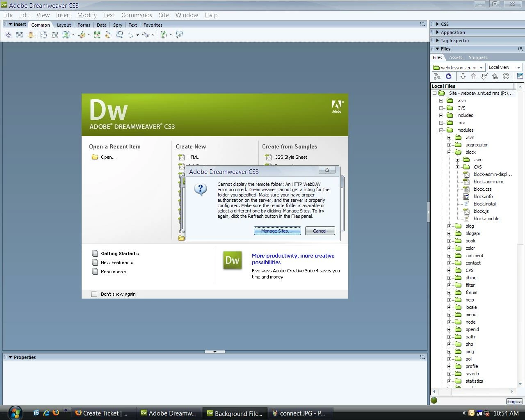
Task: Switch to the Spry insert tab
Action: coord(118,25)
